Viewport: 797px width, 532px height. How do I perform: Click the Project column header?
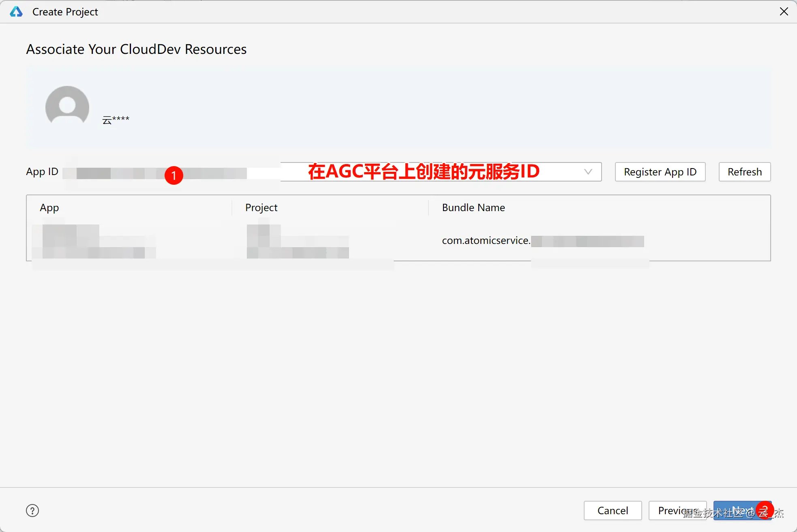(261, 207)
